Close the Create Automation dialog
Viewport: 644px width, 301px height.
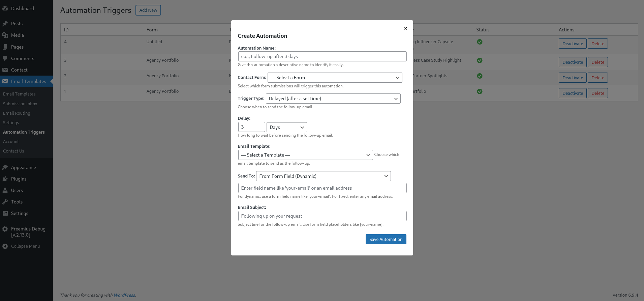405,28
